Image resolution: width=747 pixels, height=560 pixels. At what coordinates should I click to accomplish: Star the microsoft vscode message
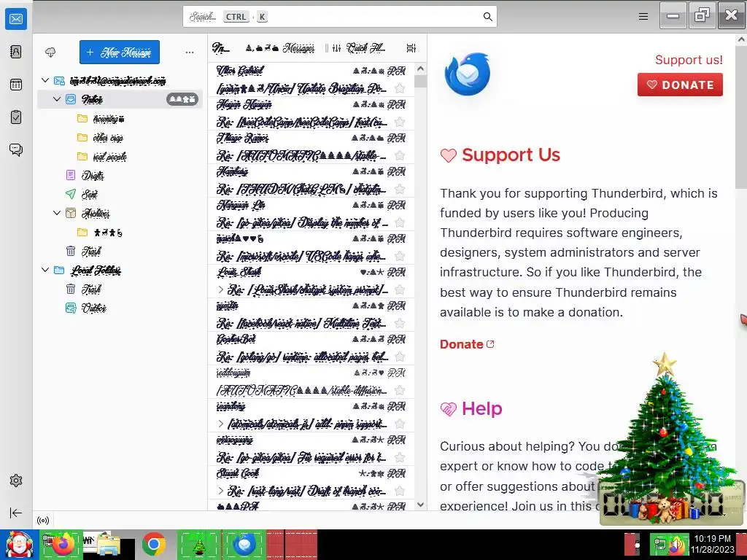tap(400, 256)
